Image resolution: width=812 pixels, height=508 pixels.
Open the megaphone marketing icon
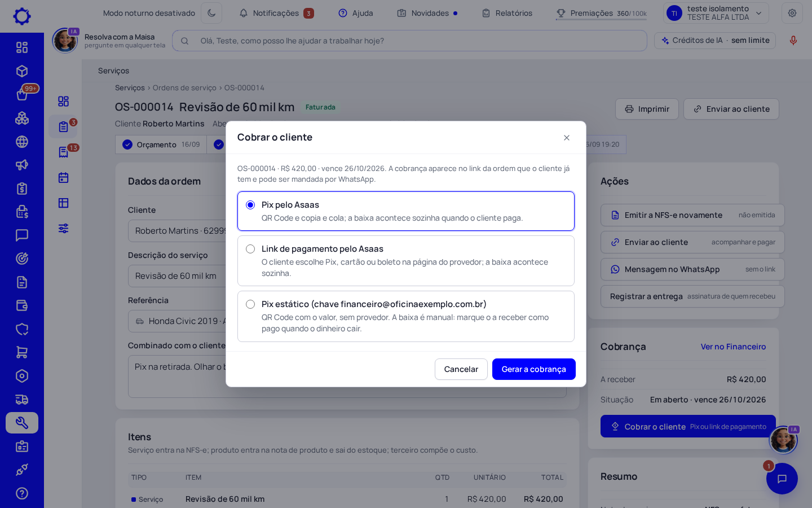[x=22, y=165]
